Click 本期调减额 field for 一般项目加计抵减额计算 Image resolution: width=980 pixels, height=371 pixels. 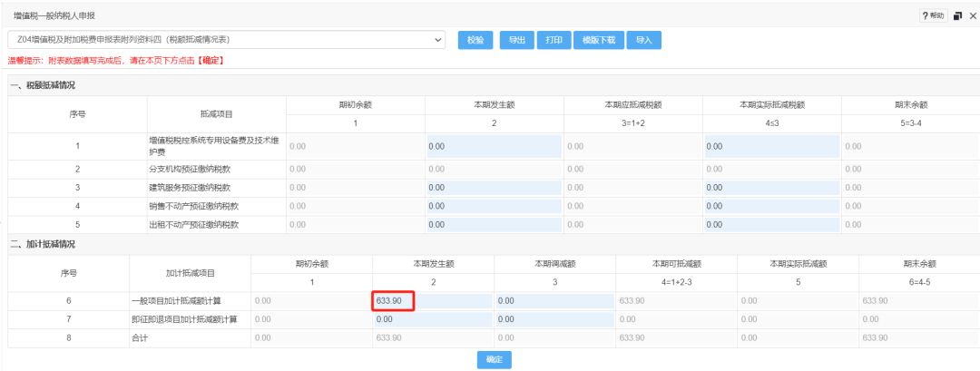(554, 300)
